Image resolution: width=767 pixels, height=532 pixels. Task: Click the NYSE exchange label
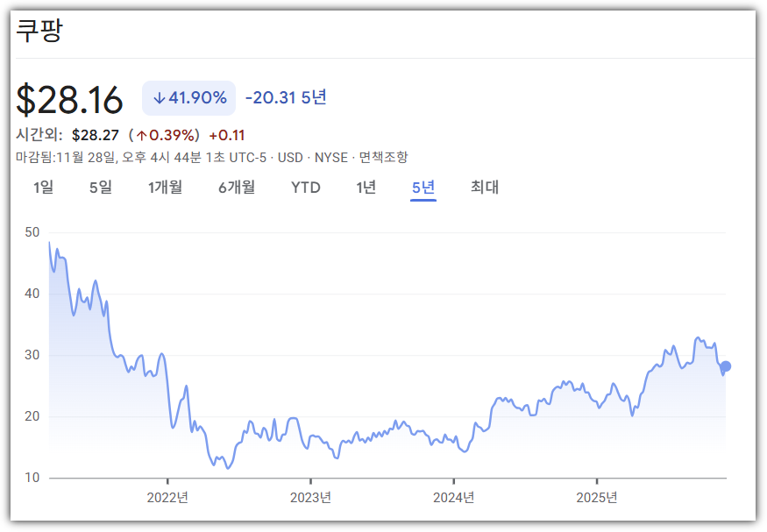click(x=331, y=158)
